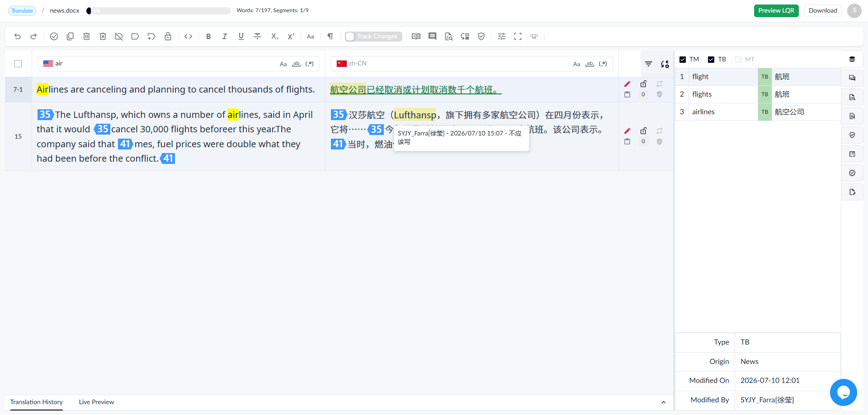Toggle regex option in target search box

603,64
